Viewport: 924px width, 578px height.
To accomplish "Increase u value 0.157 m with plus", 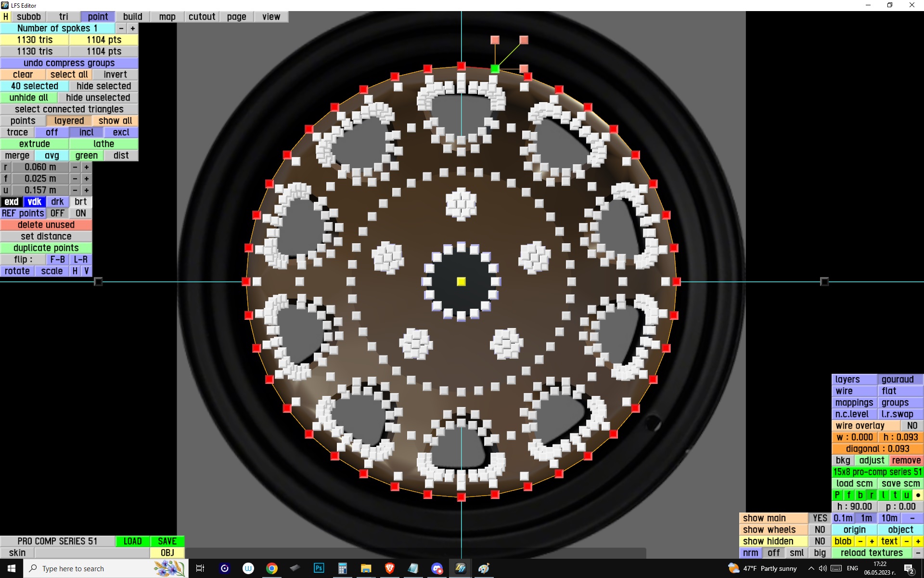I will pyautogui.click(x=87, y=190).
